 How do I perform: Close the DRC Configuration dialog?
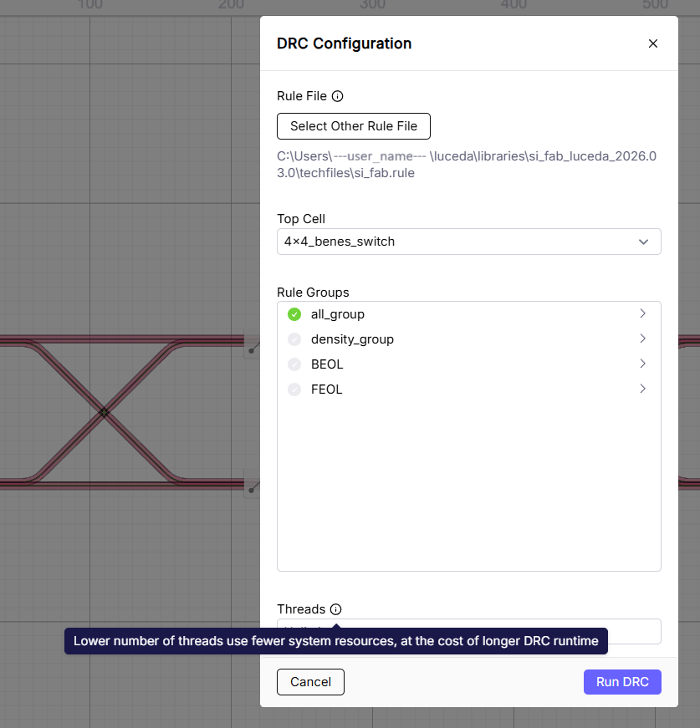point(653,43)
